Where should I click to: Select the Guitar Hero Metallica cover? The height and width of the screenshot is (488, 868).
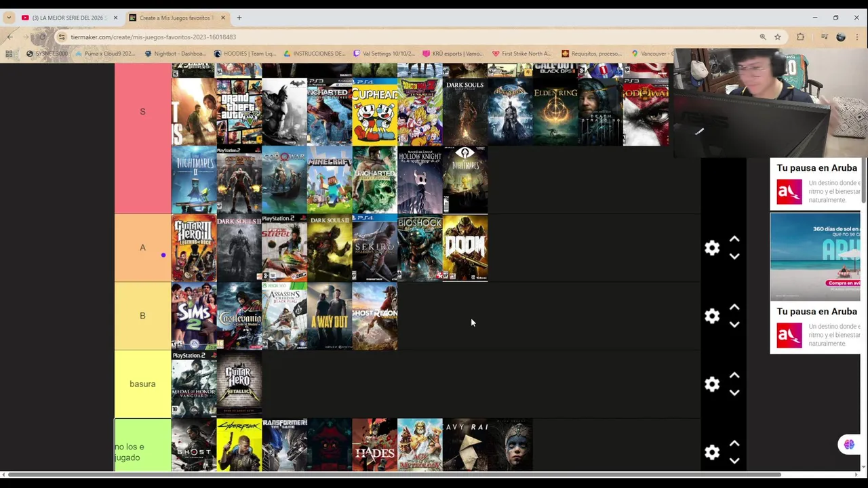tap(239, 384)
